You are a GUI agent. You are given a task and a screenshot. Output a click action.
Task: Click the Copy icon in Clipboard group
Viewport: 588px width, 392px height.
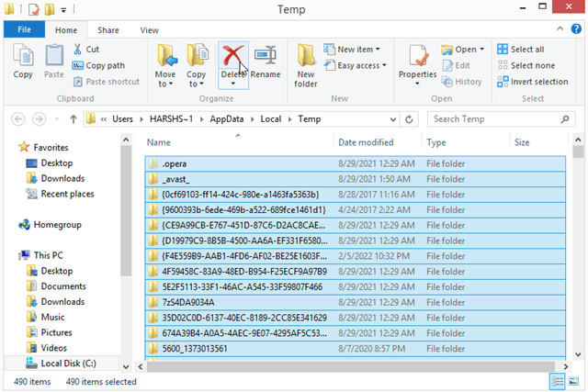23,61
